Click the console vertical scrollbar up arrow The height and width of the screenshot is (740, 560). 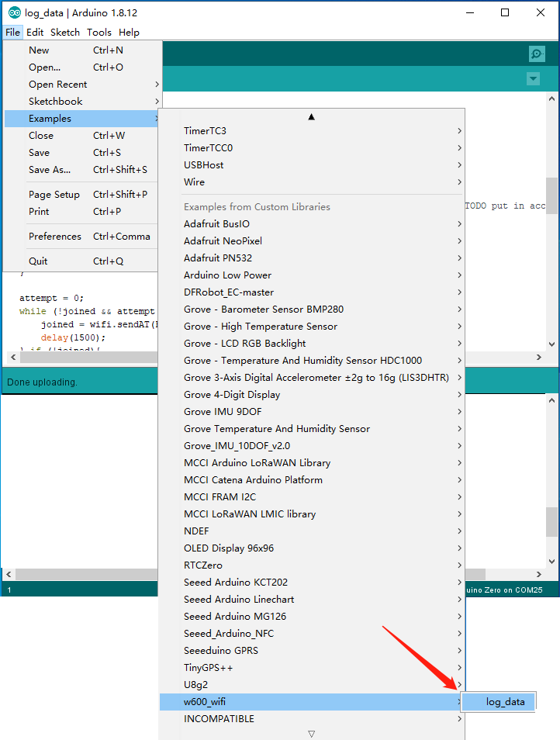552,400
